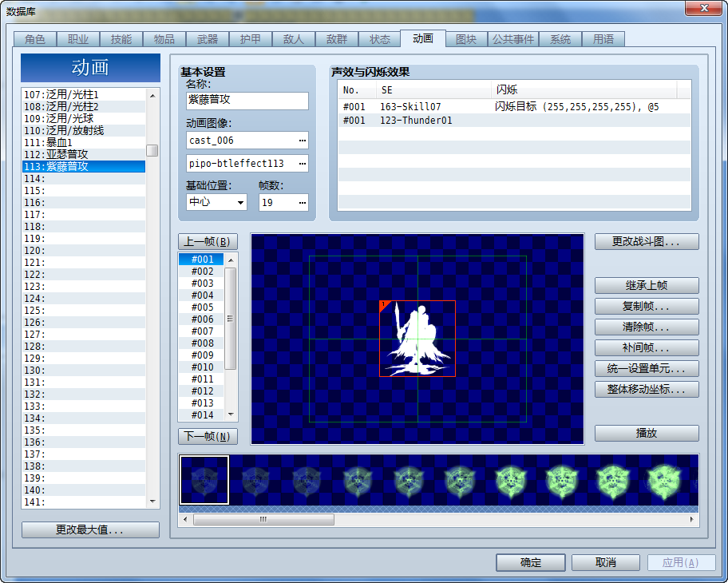Select the brightest green cell at the strip's right end

point(664,480)
